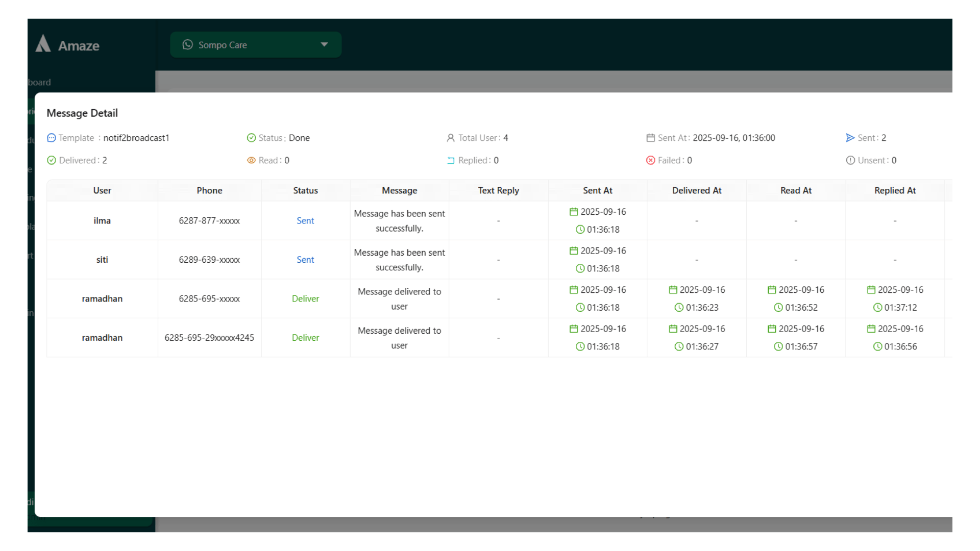Click the partially hidden board sidebar item
Image resolution: width=980 pixels, height=551 pixels.
click(x=39, y=83)
